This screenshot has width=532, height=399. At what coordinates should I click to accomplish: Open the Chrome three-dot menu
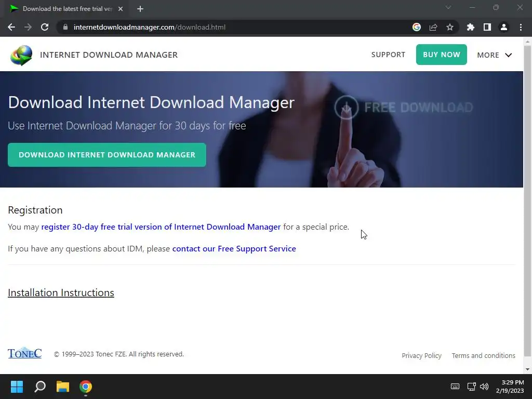521,27
